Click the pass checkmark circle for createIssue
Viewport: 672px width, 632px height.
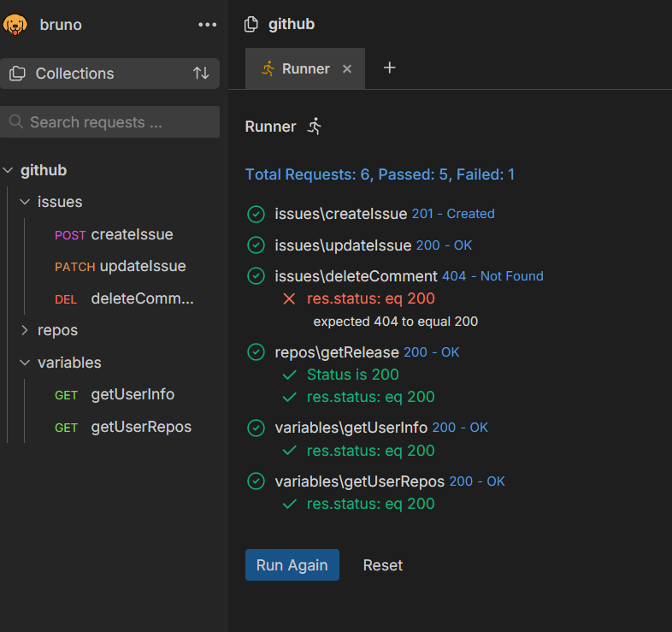pyautogui.click(x=256, y=214)
